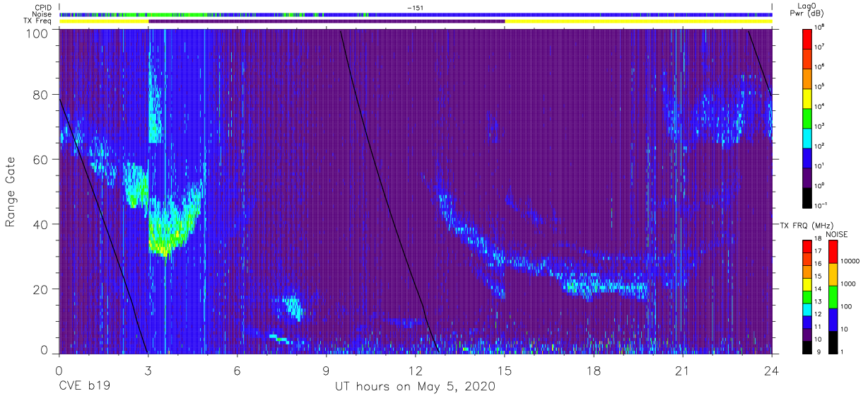Viewport: 868px width, 401px height.
Task: Click the 1000 label on the noise legend
Action: pos(848,283)
